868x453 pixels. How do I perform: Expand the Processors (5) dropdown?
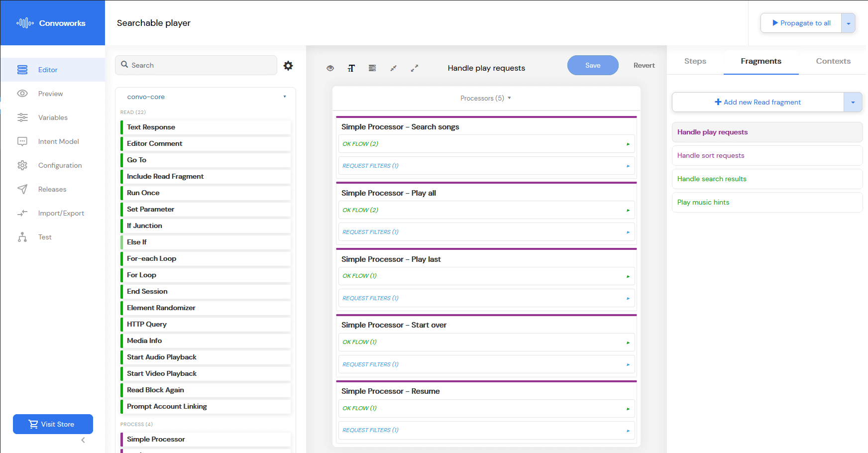[486, 98]
